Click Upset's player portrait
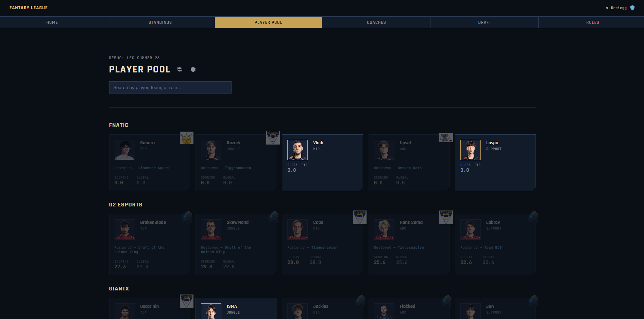Image resolution: width=644 pixels, height=319 pixels. (x=384, y=150)
